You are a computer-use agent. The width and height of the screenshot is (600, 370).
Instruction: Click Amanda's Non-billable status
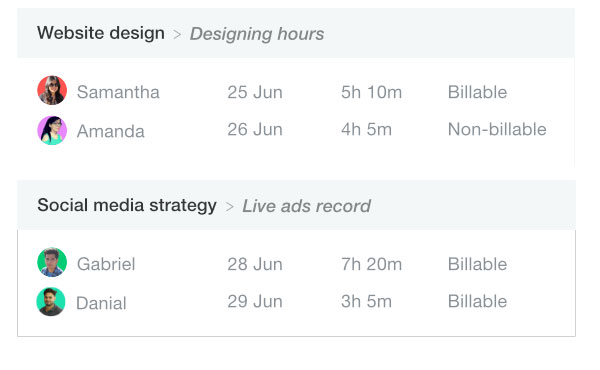click(497, 129)
